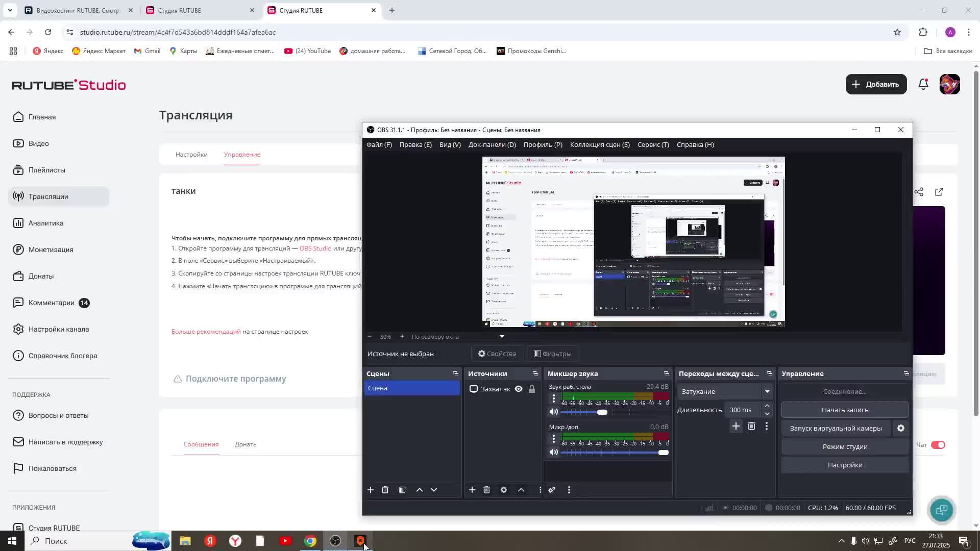
Task: Open Свойства for the source
Action: click(497, 354)
